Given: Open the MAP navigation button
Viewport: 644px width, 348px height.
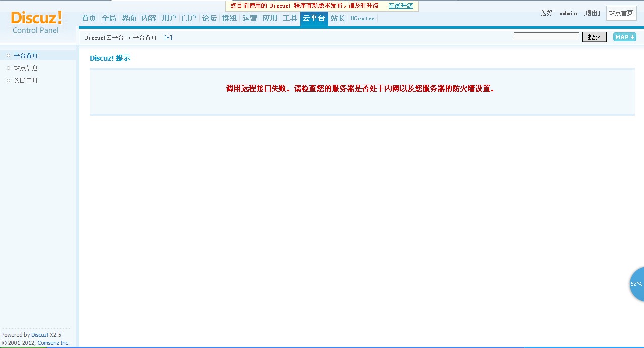Looking at the screenshot, I should (x=624, y=37).
